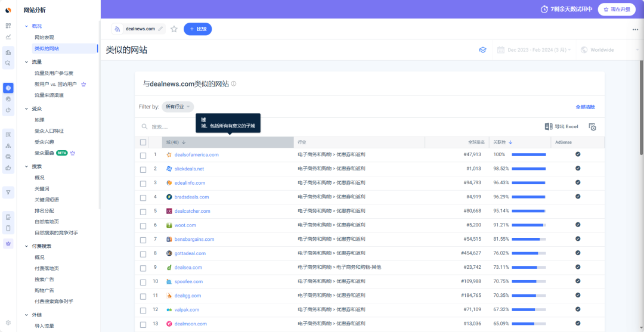
Task: Open settings gear in bottom left sidebar
Action: pos(8,322)
